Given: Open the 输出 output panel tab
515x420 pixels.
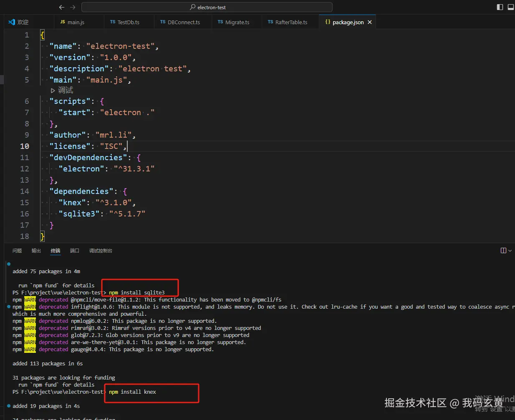Looking at the screenshot, I should point(36,251).
